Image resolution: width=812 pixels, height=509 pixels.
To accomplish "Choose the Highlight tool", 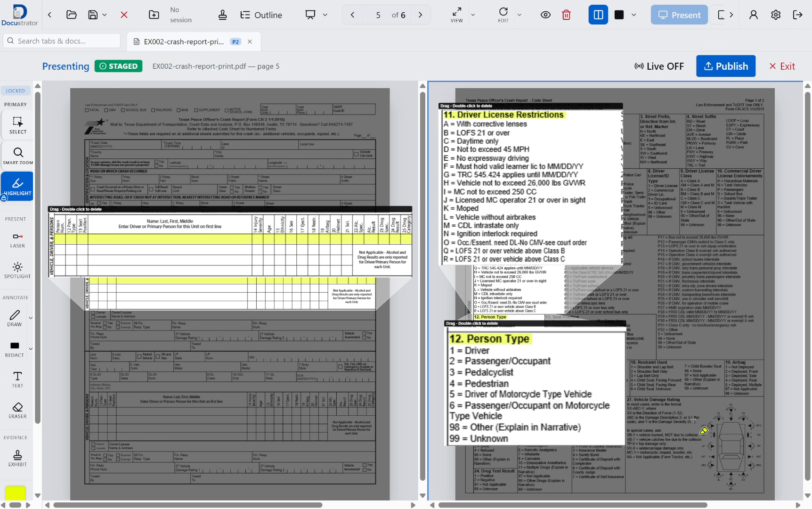I will [x=17, y=187].
